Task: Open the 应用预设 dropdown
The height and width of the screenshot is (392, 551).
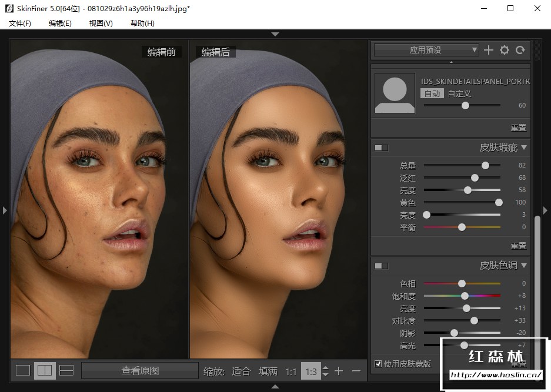Action: [426, 51]
